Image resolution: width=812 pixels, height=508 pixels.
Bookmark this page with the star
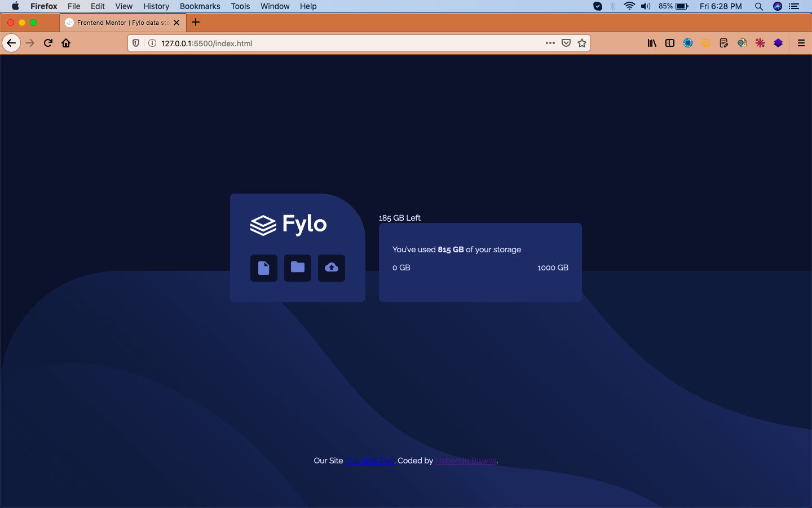click(x=582, y=43)
